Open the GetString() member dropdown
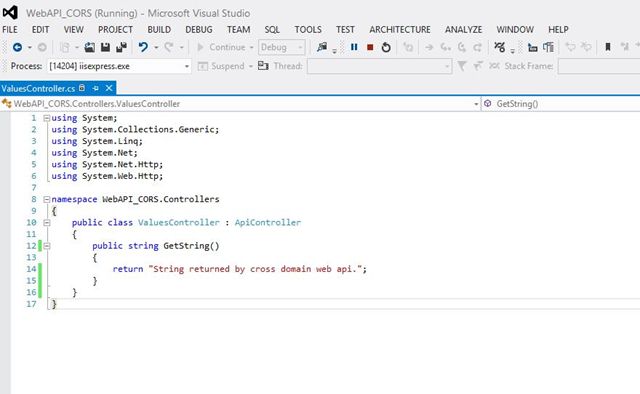This screenshot has height=394, width=640. 561,104
